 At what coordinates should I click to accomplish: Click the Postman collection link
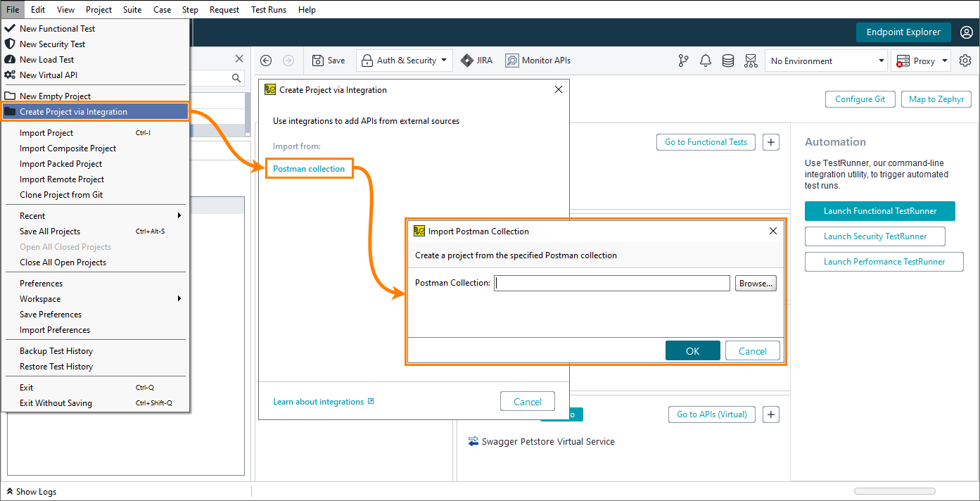click(x=309, y=169)
